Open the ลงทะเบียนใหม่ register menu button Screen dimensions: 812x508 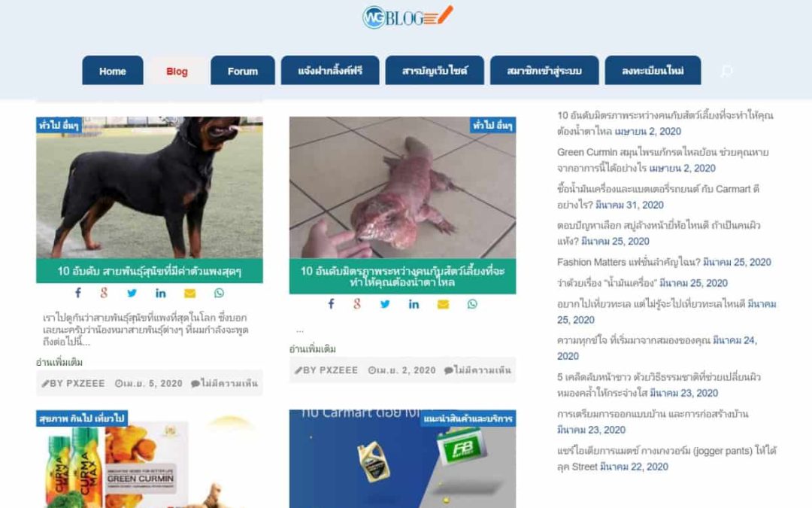(x=653, y=71)
